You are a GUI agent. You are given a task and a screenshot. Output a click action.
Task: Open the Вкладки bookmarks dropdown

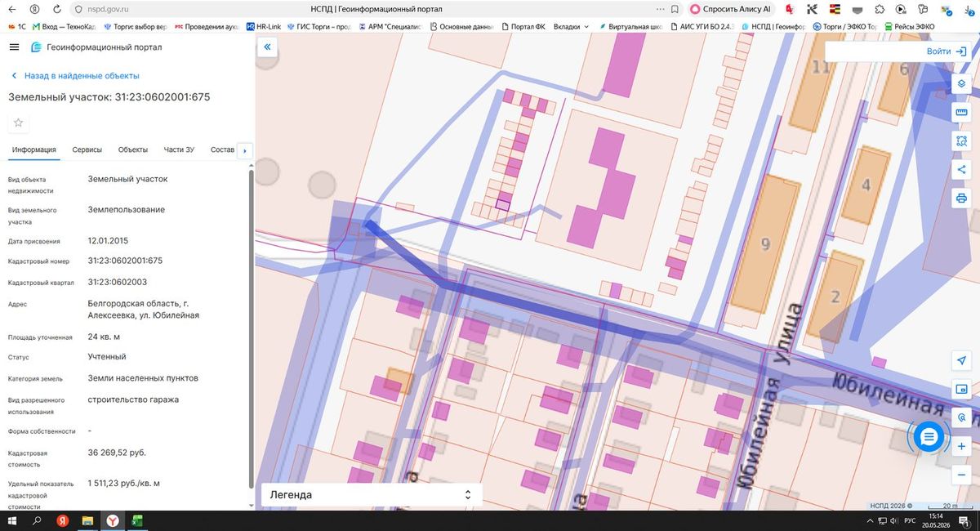pos(572,26)
